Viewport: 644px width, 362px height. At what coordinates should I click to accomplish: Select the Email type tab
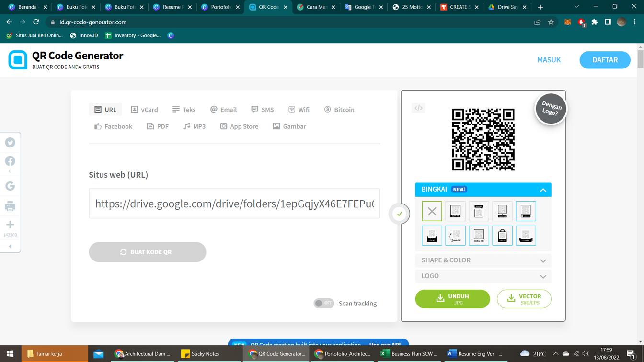223,110
